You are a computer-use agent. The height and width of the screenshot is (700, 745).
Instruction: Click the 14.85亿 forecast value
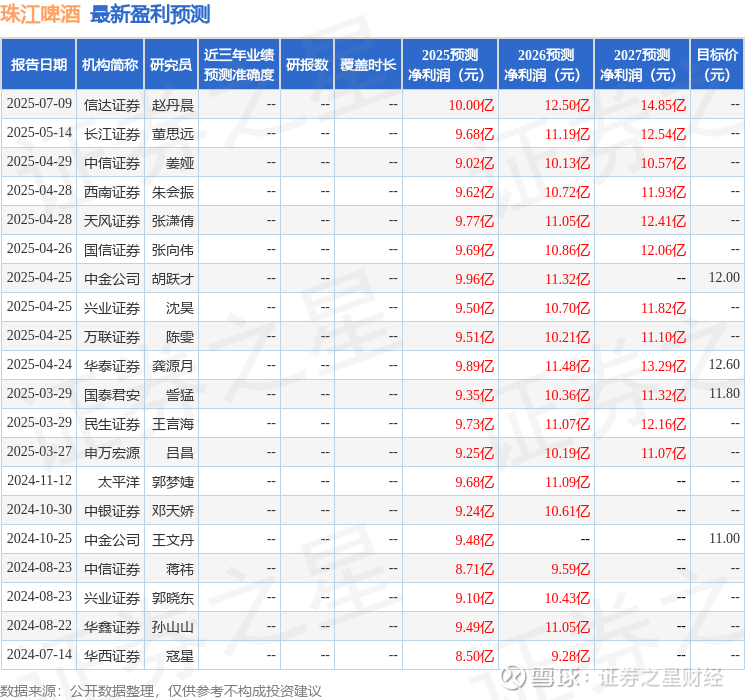663,105
